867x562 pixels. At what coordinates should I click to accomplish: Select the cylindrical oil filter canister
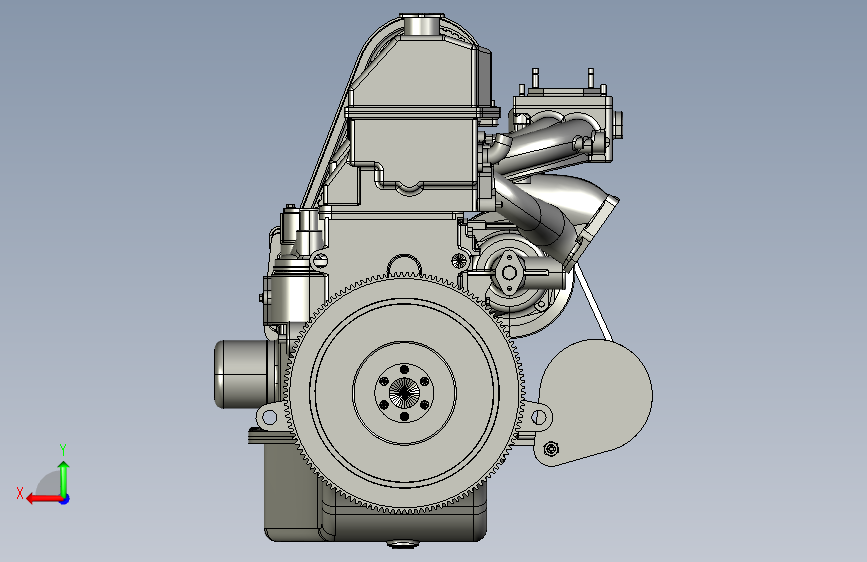click(x=243, y=374)
